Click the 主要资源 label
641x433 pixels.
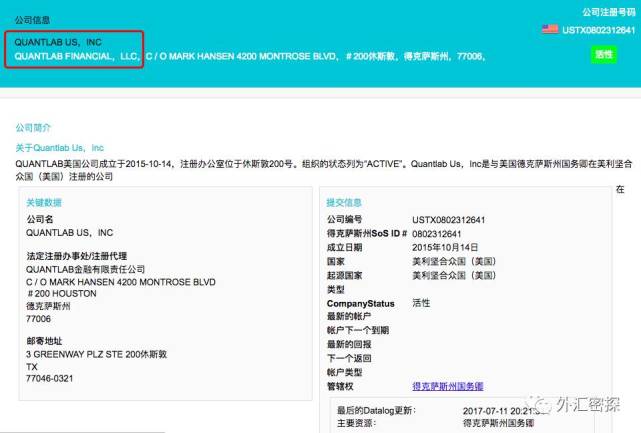point(356,423)
